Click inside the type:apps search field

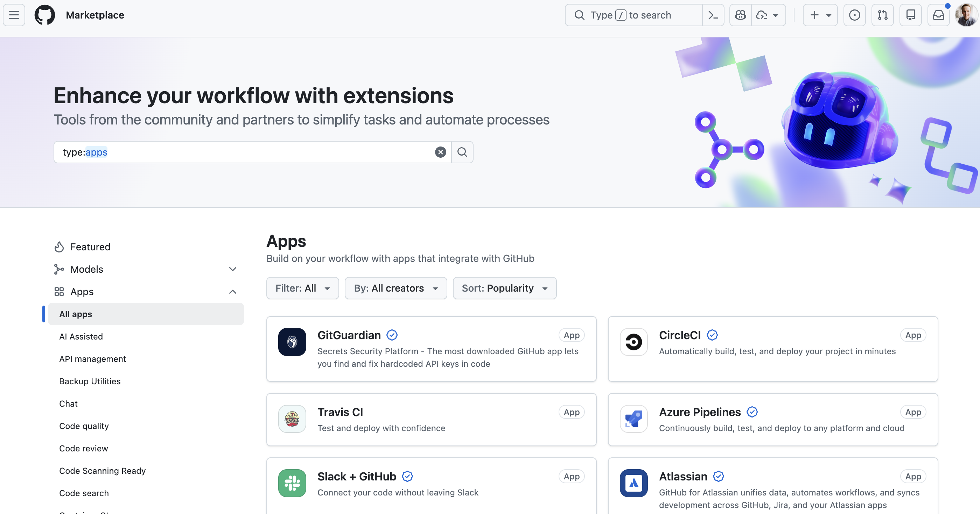click(x=247, y=152)
